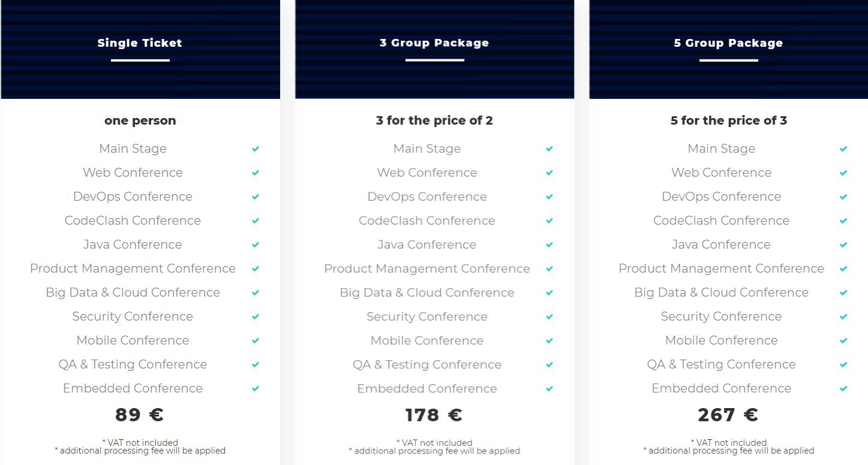Click the 89 € price
The image size is (868, 465).
click(139, 415)
